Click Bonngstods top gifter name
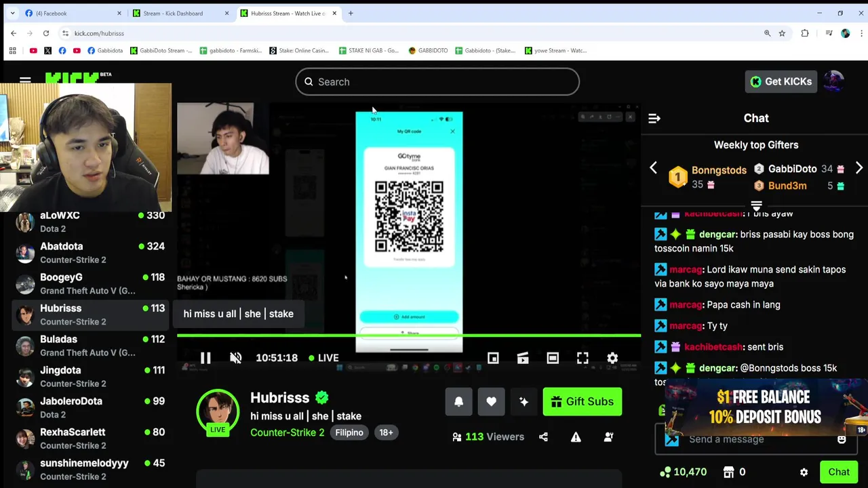 click(x=719, y=170)
